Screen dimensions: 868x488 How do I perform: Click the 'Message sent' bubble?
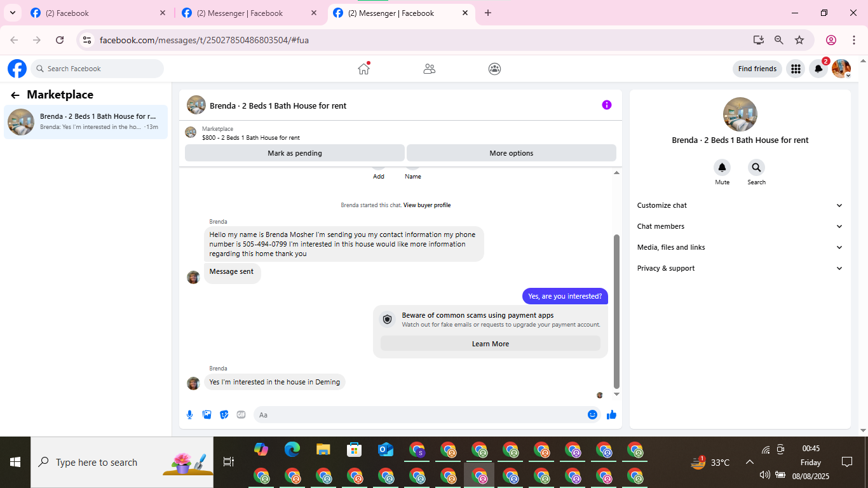point(232,272)
